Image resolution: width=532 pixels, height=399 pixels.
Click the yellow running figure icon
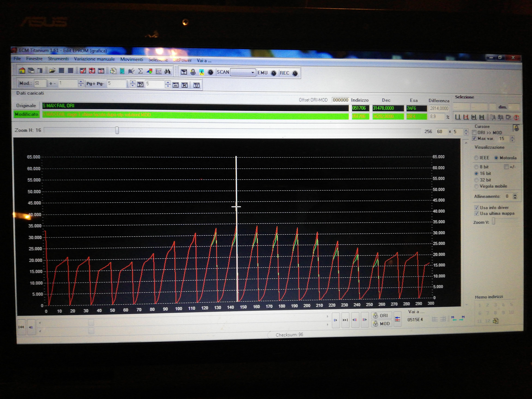coord(202,72)
